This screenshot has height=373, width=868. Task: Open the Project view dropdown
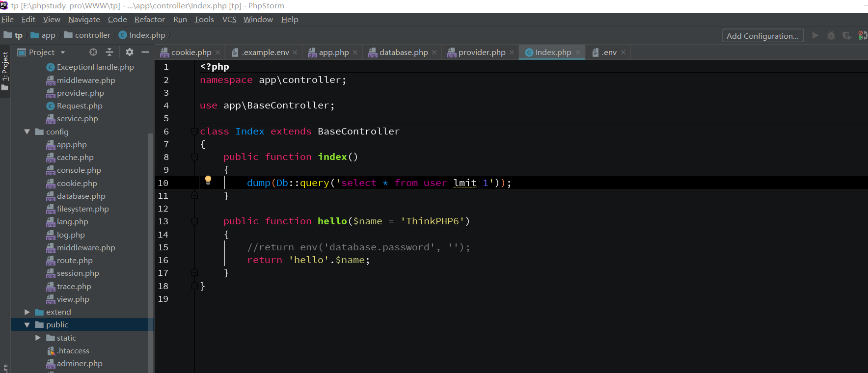click(63, 53)
